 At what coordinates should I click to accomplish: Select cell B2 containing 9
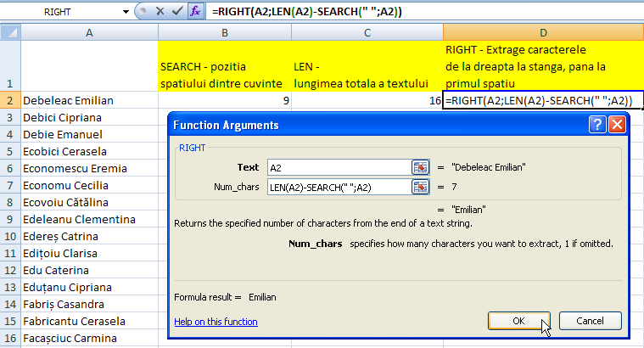(225, 100)
